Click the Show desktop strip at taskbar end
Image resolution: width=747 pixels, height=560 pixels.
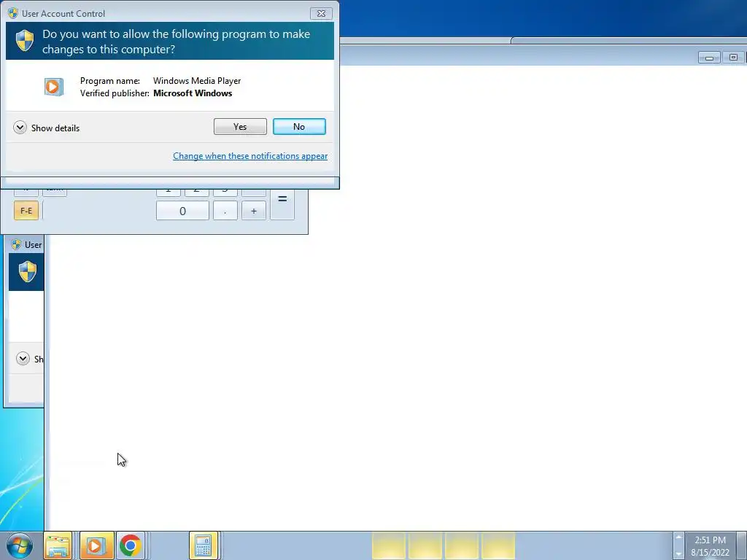(741, 545)
